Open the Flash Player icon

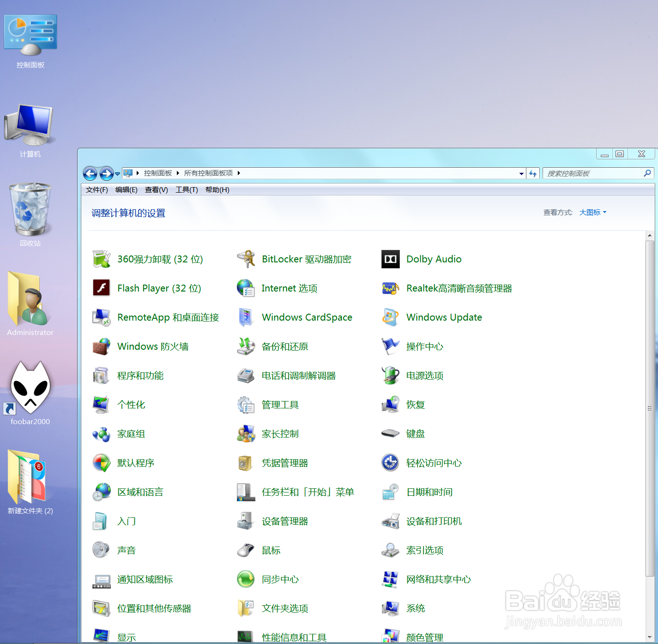102,288
